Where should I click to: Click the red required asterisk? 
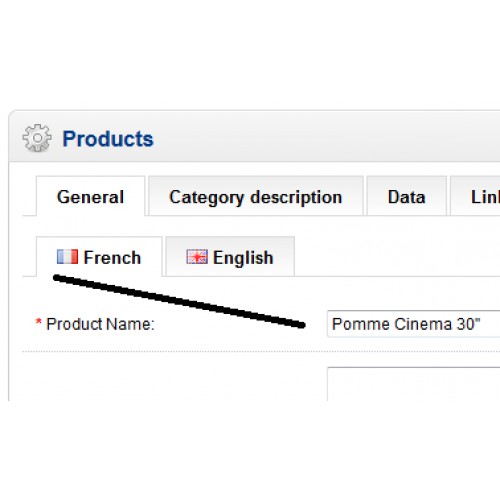pyautogui.click(x=39, y=322)
